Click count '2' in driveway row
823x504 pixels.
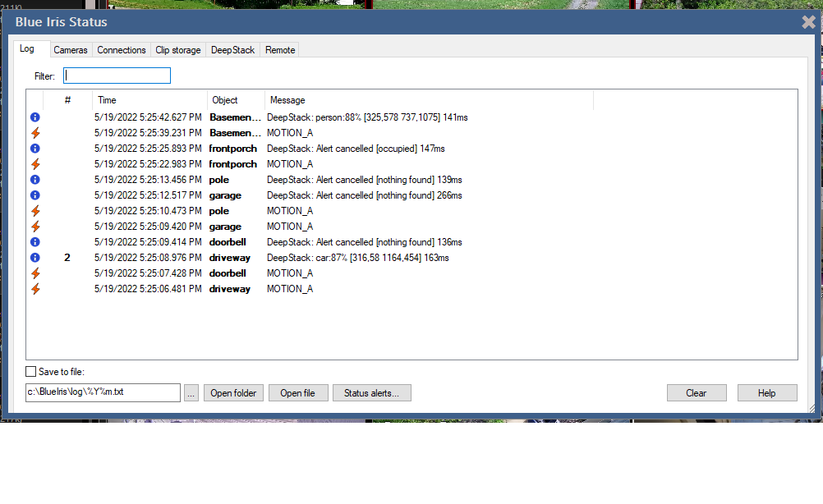pos(67,258)
